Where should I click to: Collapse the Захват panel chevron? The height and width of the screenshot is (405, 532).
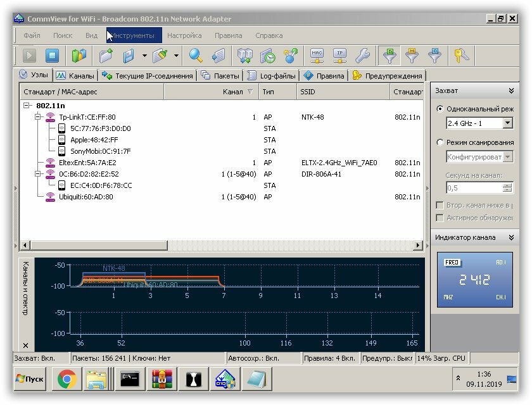point(510,91)
